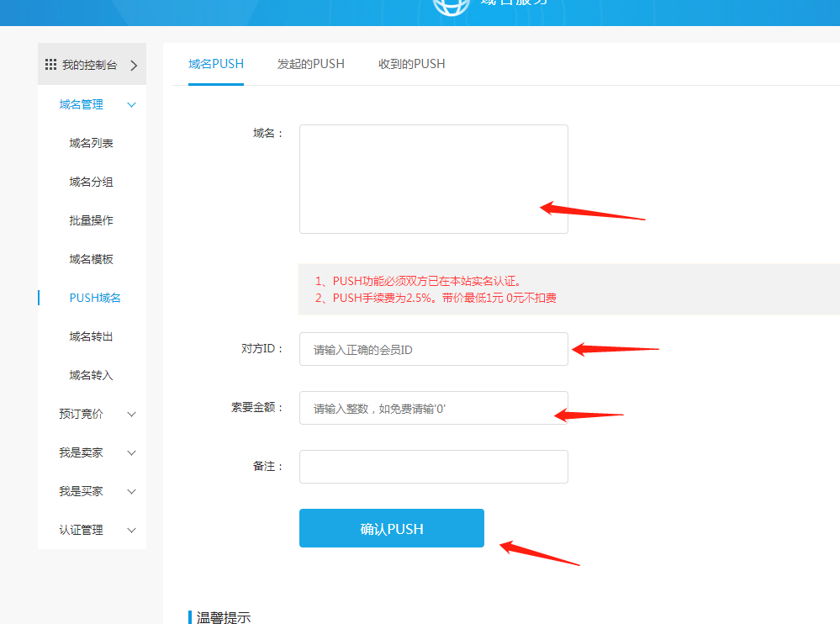Open 域名列表 in the sidebar
Viewport: 840px width, 624px height.
(x=91, y=143)
